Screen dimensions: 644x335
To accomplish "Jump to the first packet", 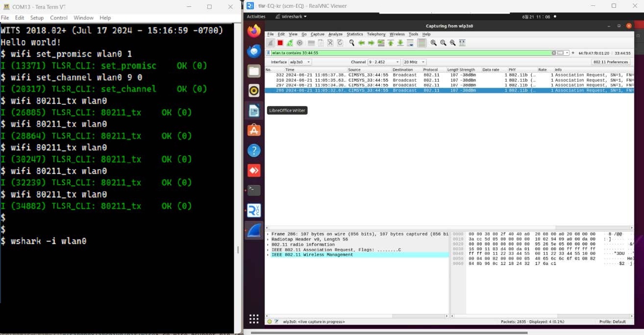I will [x=391, y=43].
